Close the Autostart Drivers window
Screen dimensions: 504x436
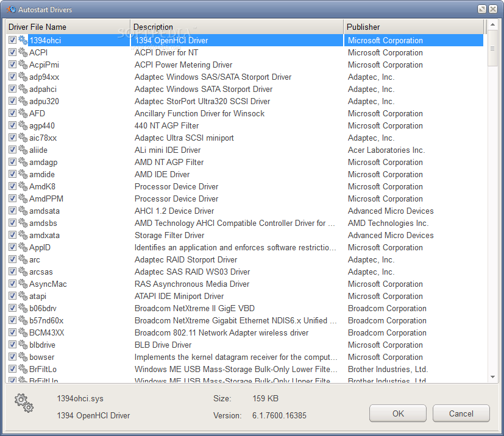tap(493, 9)
